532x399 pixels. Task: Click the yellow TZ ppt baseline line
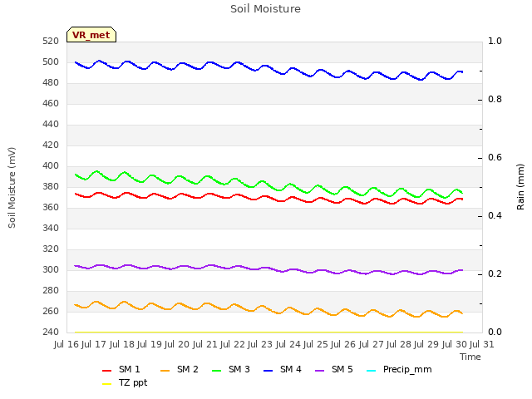coord(268,332)
